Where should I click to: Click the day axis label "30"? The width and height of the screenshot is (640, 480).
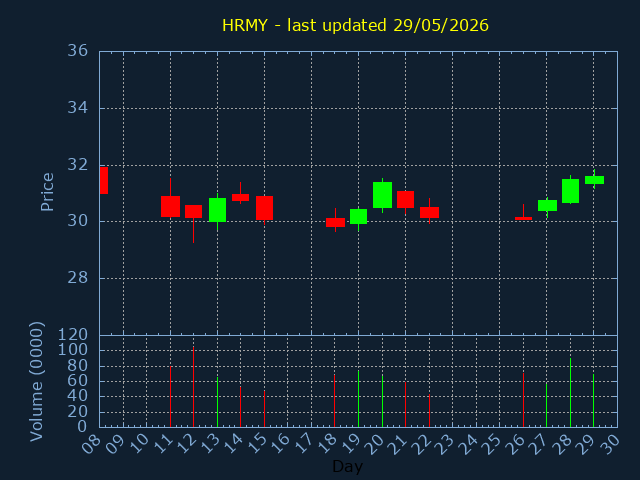coord(609,444)
